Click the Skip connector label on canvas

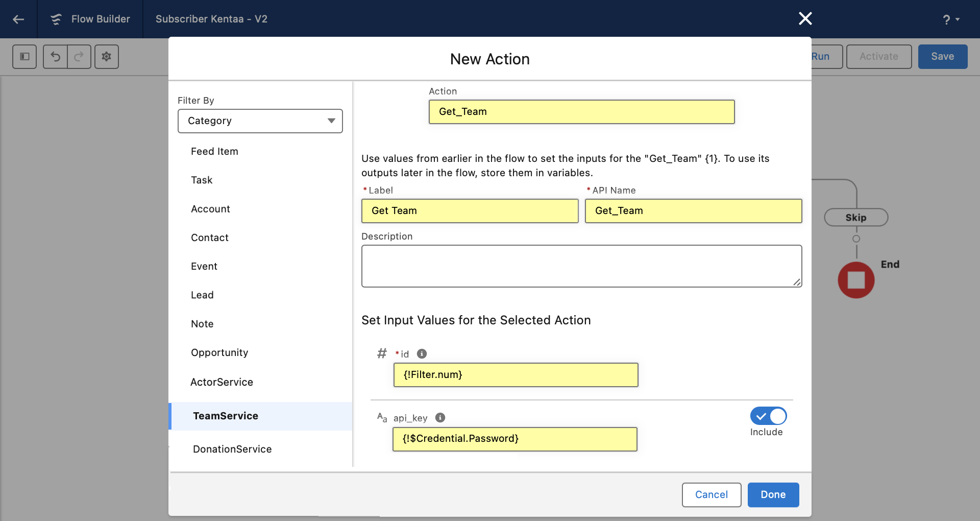pos(856,218)
